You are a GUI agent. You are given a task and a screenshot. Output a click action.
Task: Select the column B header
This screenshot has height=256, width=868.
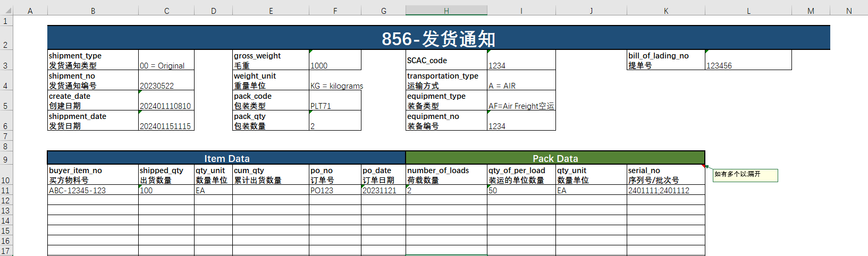[x=93, y=11]
